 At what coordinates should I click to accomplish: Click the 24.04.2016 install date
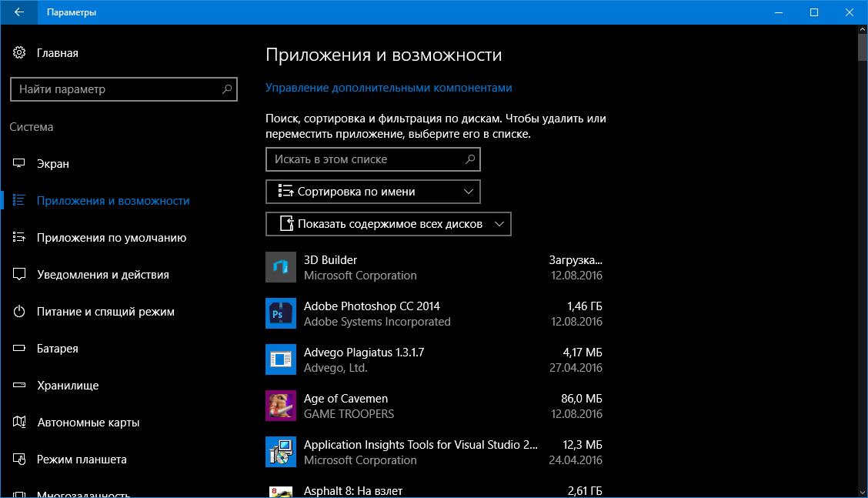point(576,460)
